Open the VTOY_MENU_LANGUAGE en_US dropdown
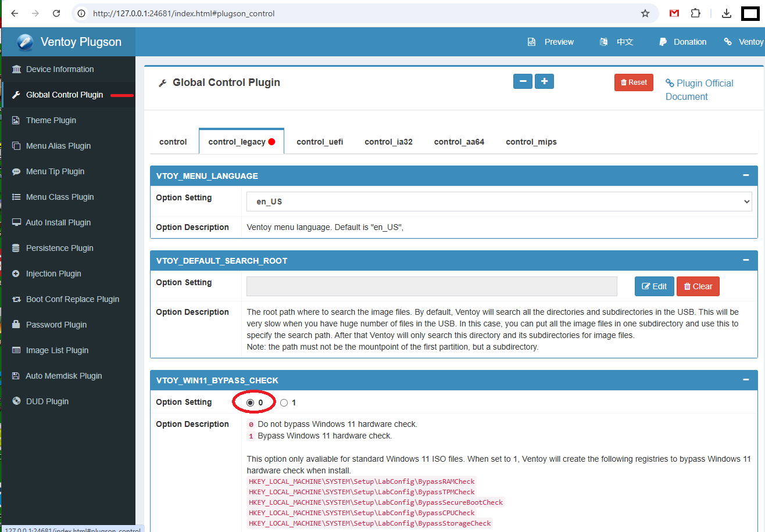765x532 pixels. (499, 202)
